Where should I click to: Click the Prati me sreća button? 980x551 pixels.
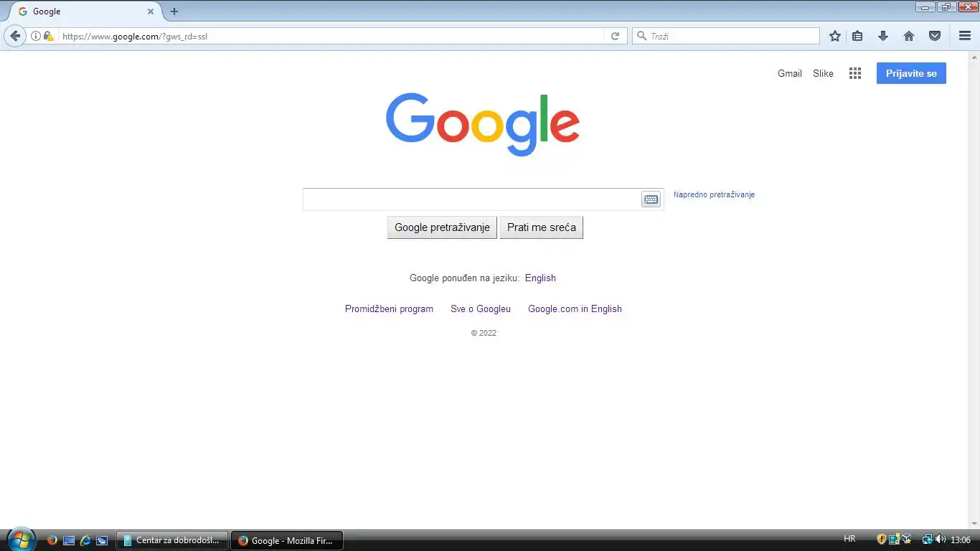pos(542,227)
